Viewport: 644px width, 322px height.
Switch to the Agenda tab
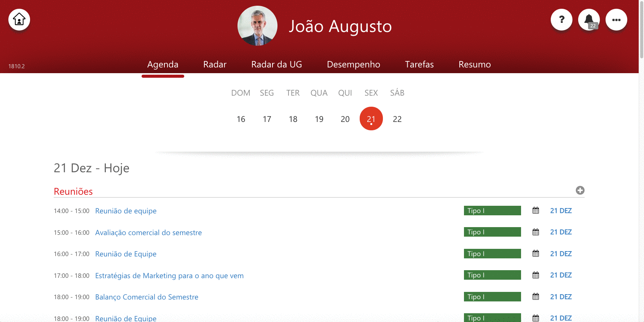point(163,64)
